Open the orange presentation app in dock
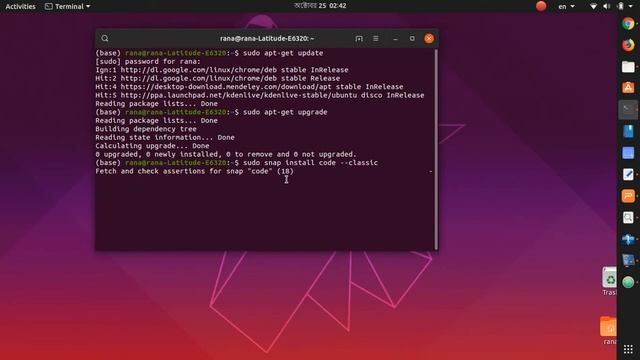Viewport: 640px width, 360px height. 628,196
